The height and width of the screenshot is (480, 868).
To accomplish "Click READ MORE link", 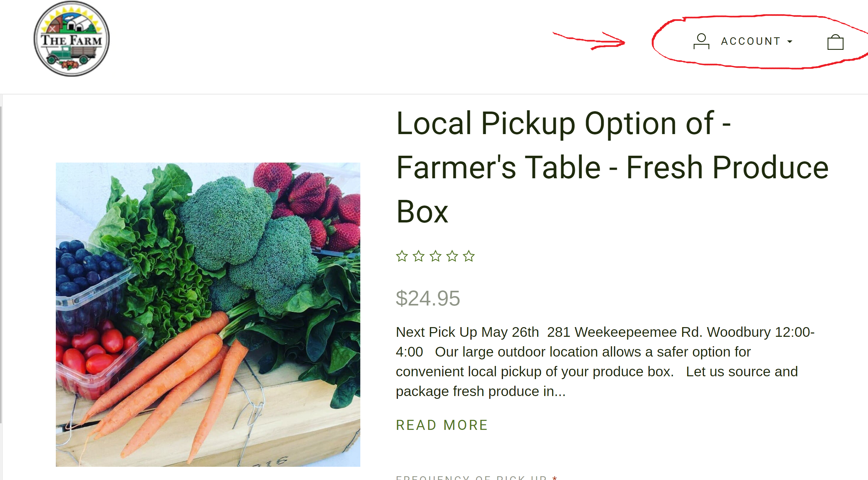I will click(442, 425).
